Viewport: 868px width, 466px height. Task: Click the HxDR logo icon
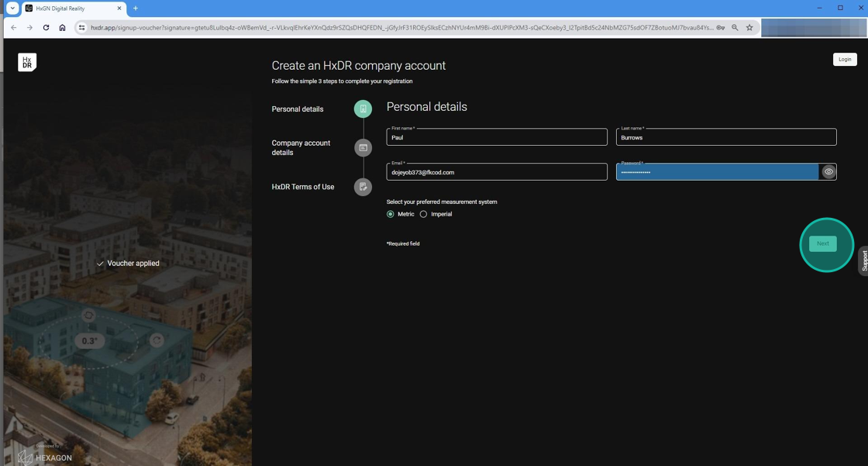pos(27,62)
